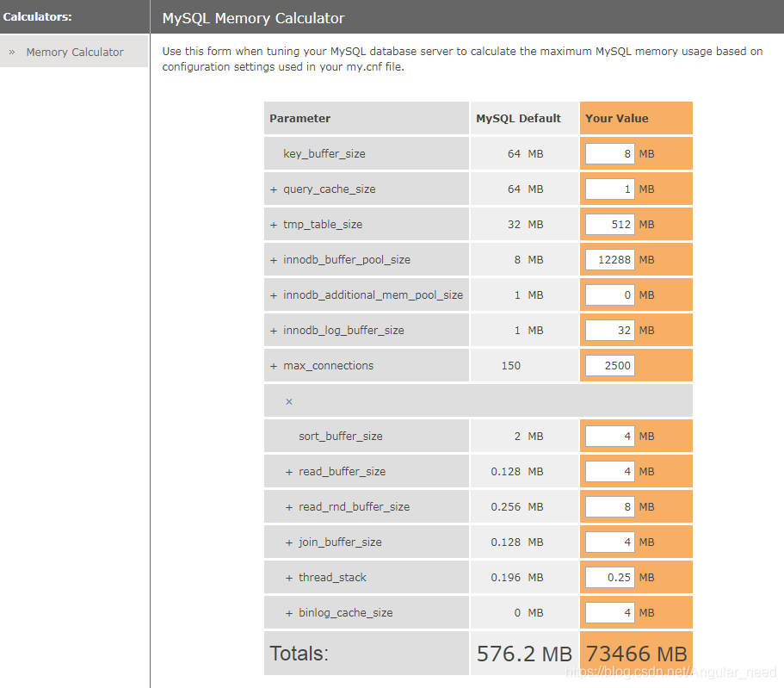
Task: Select the innodb_buffer_pool_size value input
Action: click(609, 260)
